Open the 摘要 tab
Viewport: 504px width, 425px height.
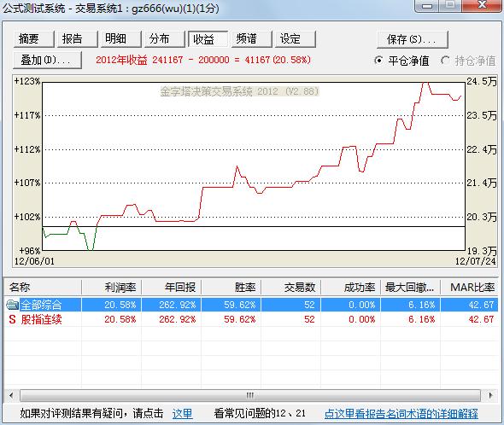34,39
